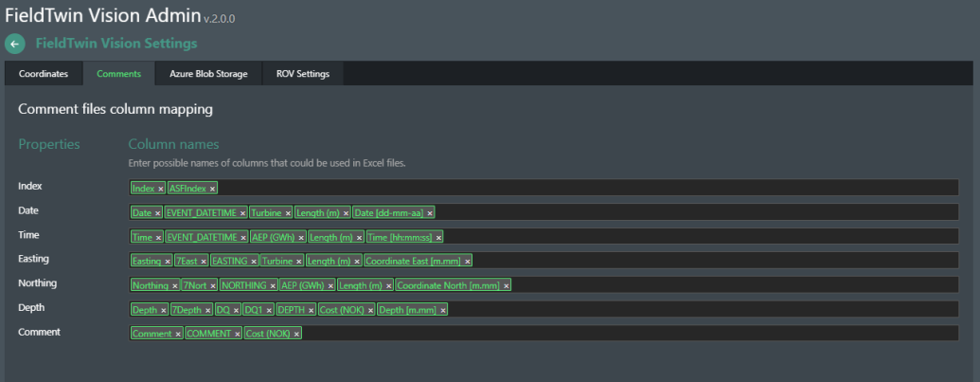Remove the Index tag in Index row
This screenshot has height=382, width=980.
161,189
